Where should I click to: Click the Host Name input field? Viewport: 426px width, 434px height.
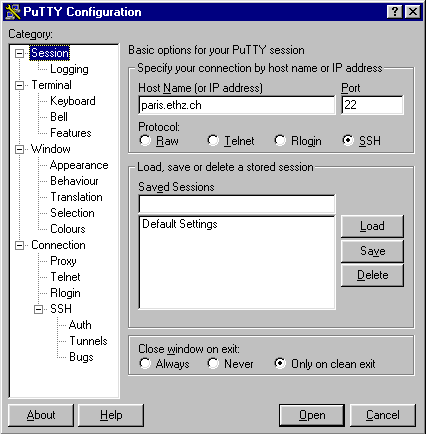tap(237, 105)
